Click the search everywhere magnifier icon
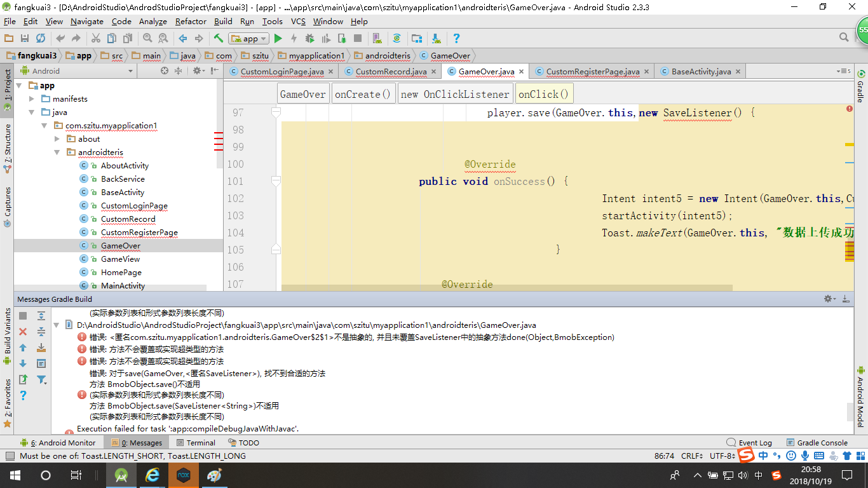 click(x=844, y=37)
